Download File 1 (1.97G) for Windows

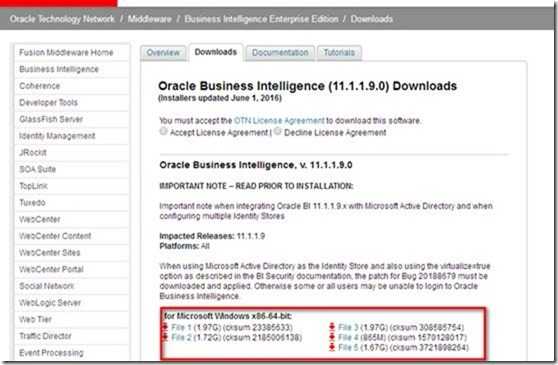[x=181, y=327]
